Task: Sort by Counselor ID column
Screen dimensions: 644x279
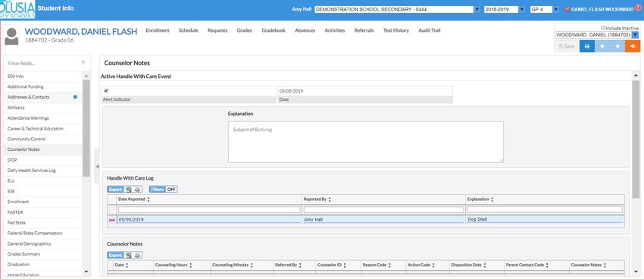Action: click(x=345, y=265)
